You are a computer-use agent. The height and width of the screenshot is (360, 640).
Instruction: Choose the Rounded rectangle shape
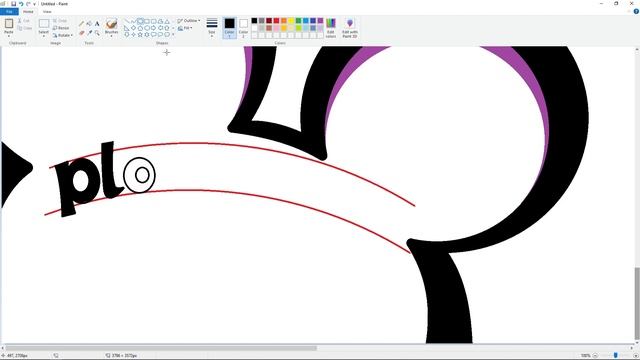click(153, 21)
